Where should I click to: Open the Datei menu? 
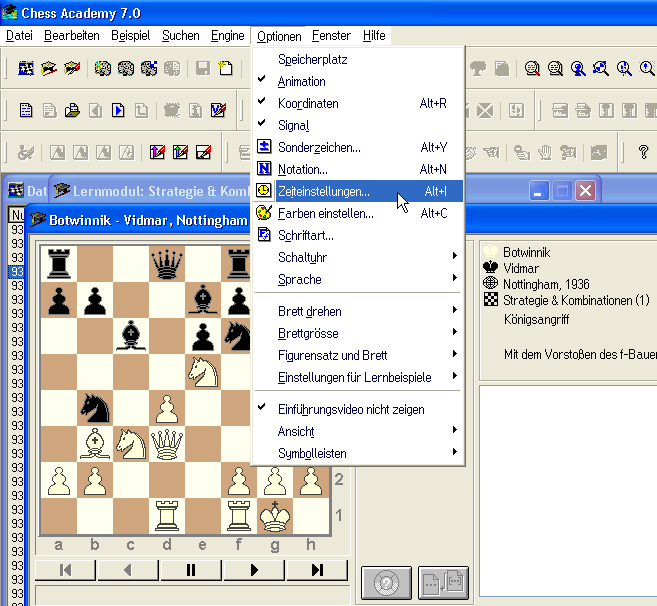coord(19,36)
